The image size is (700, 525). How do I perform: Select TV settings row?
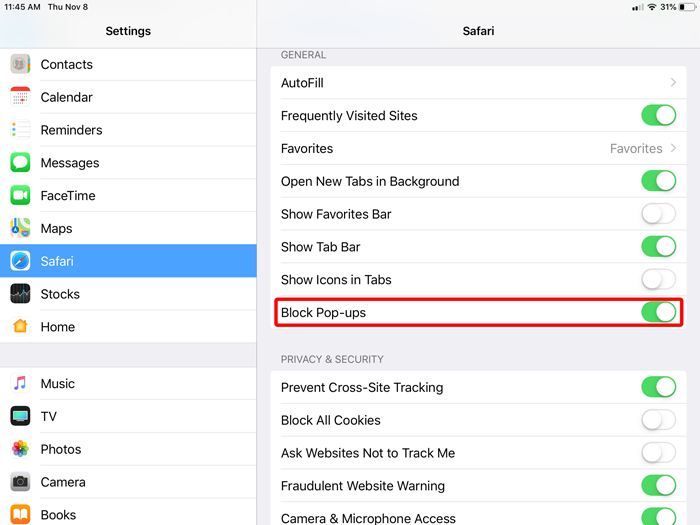point(128,416)
